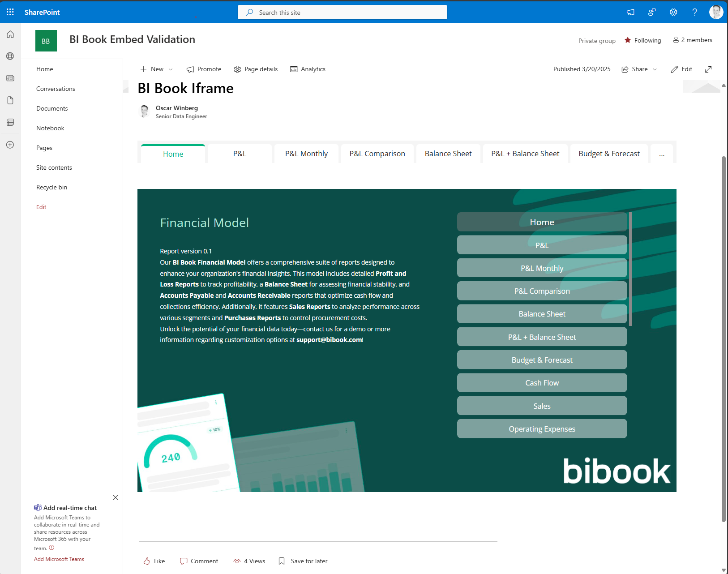Switch to the P&L Monthly tab
This screenshot has width=728, height=574.
(x=306, y=154)
